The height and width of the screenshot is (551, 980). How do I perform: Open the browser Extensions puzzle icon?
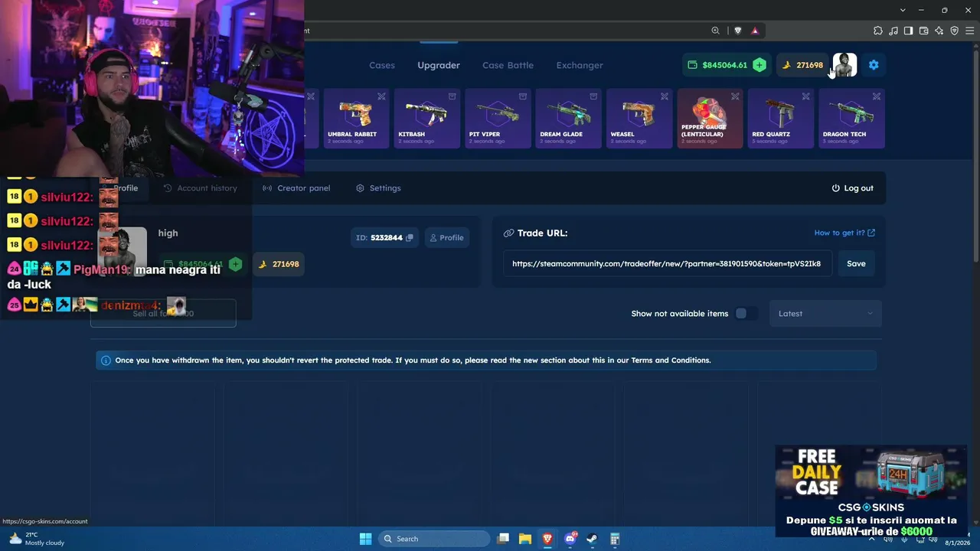(x=878, y=31)
